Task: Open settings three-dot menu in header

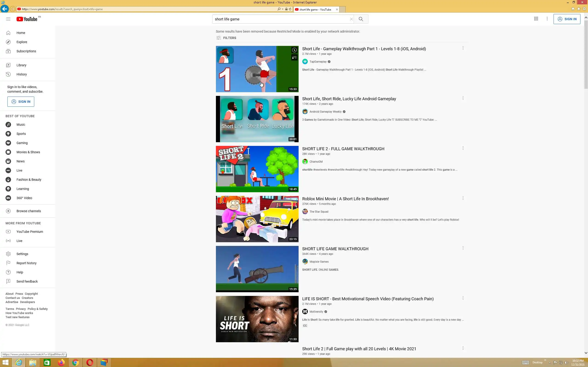Action: (547, 19)
